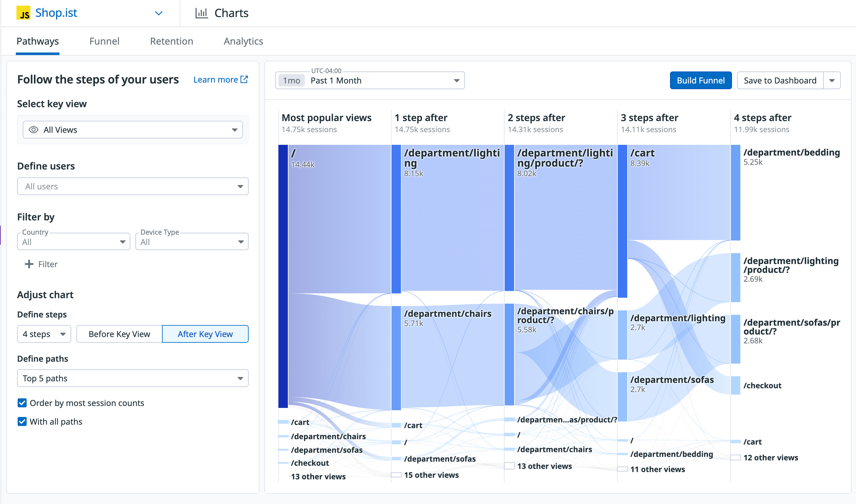
Task: Uncheck Order by most session counts
Action: 22,403
